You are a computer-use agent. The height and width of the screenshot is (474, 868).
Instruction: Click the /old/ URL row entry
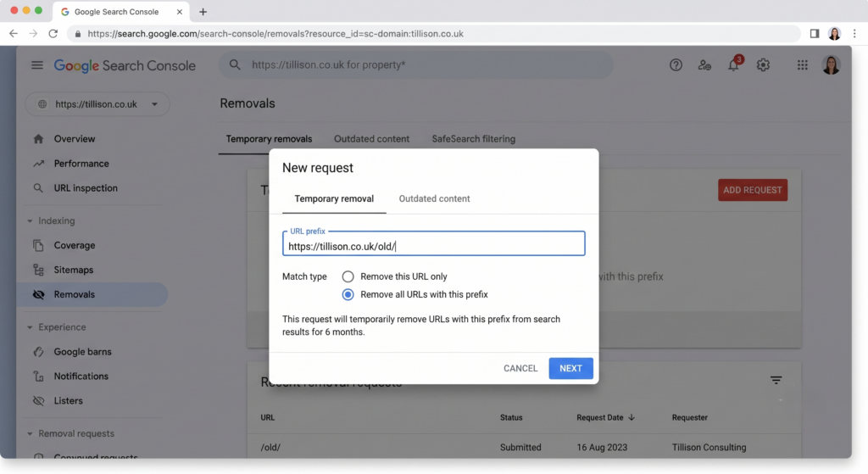tap(270, 448)
